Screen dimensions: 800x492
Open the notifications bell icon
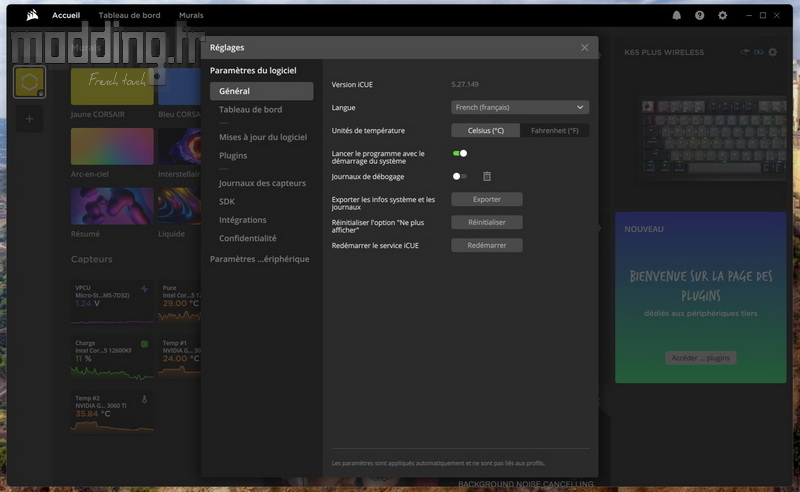[x=677, y=15]
